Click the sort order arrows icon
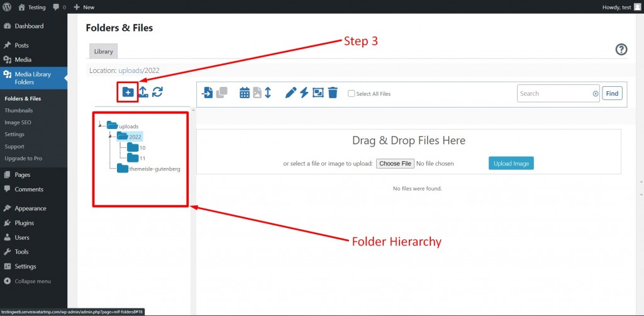 (x=268, y=93)
